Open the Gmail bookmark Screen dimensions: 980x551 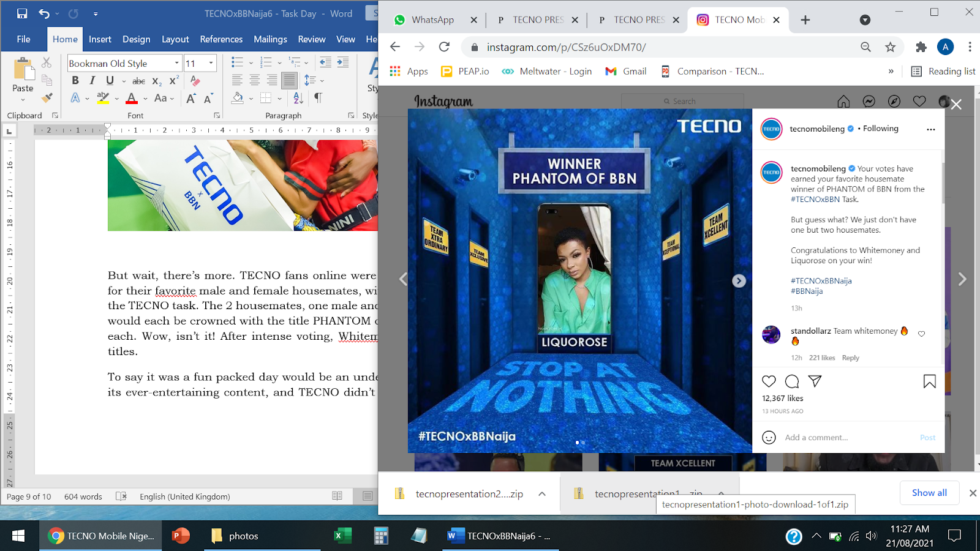[x=625, y=72]
